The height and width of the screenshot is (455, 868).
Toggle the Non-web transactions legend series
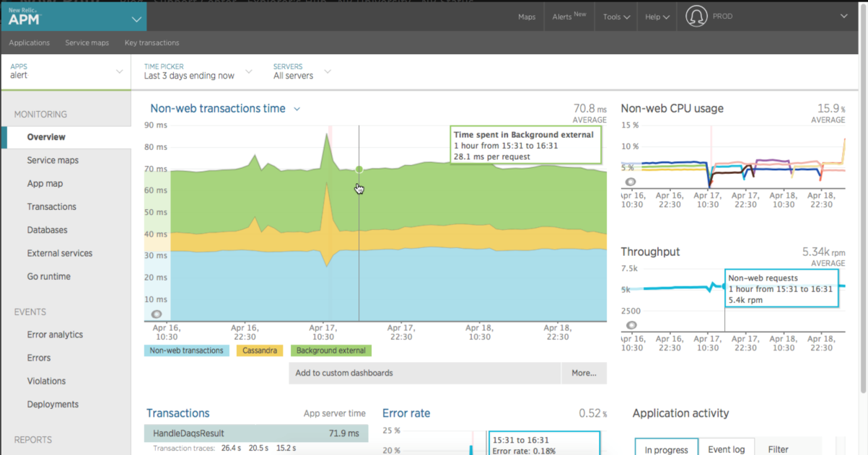click(x=186, y=350)
